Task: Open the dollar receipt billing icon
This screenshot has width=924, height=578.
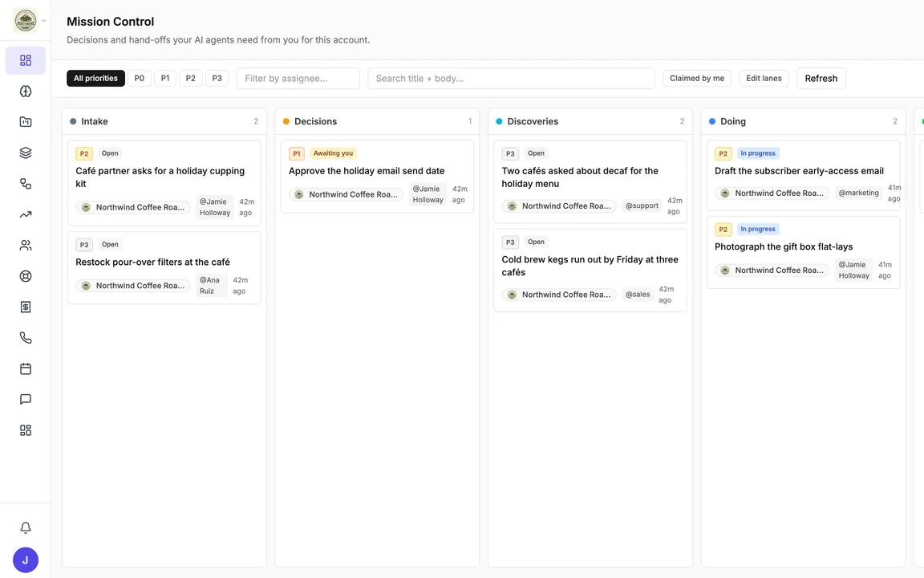Action: tap(26, 307)
